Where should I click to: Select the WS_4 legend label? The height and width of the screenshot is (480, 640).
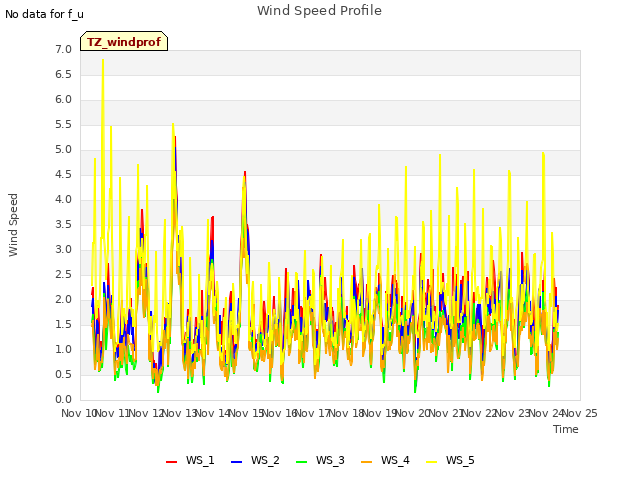(395, 460)
